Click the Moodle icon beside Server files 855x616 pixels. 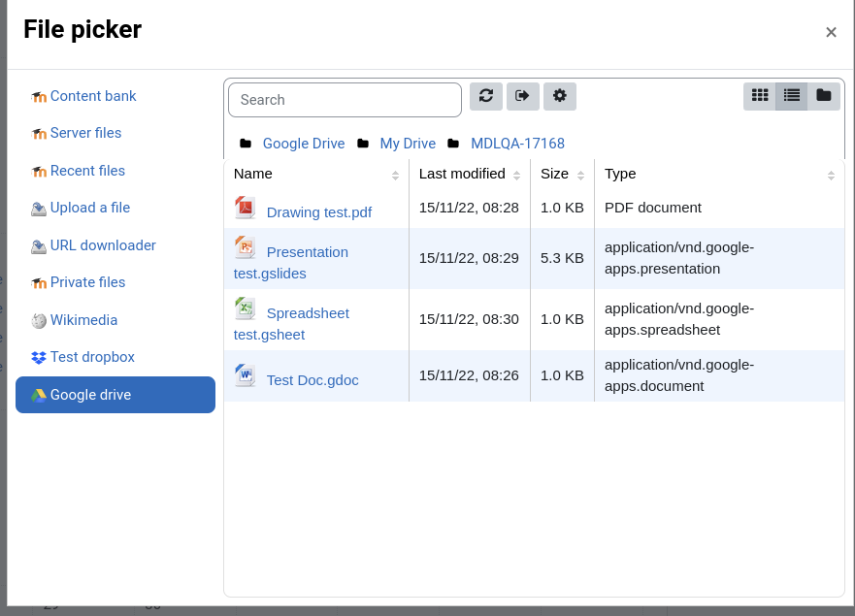coord(39,134)
